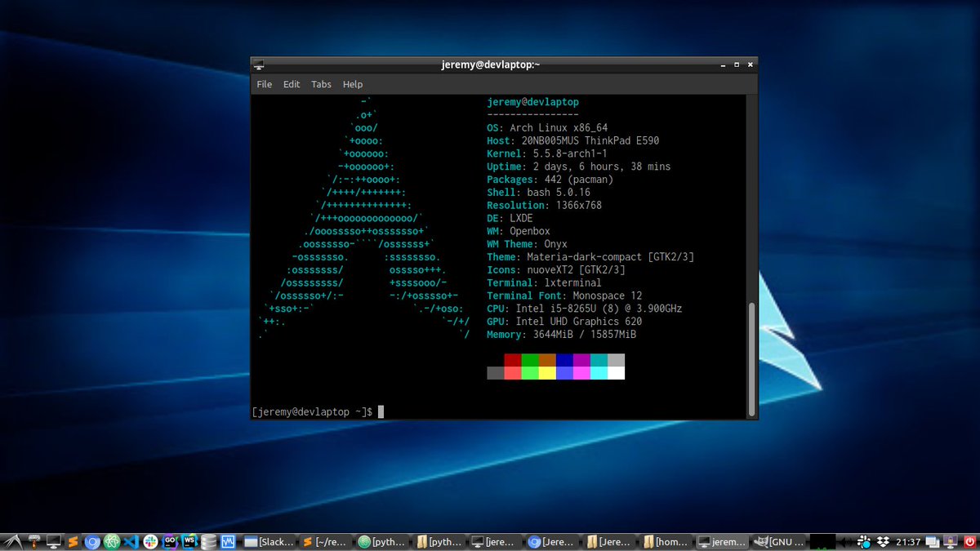980x551 pixels.
Task: Open the File menu in lxterminal
Action: [265, 84]
